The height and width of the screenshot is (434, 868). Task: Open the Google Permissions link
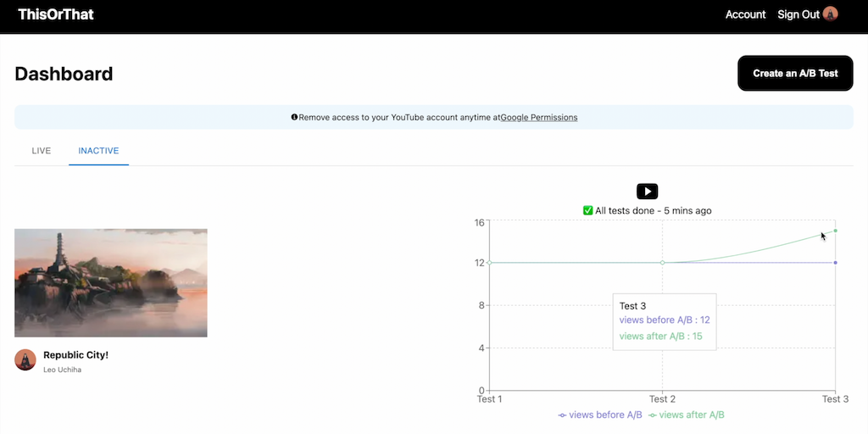click(x=538, y=117)
